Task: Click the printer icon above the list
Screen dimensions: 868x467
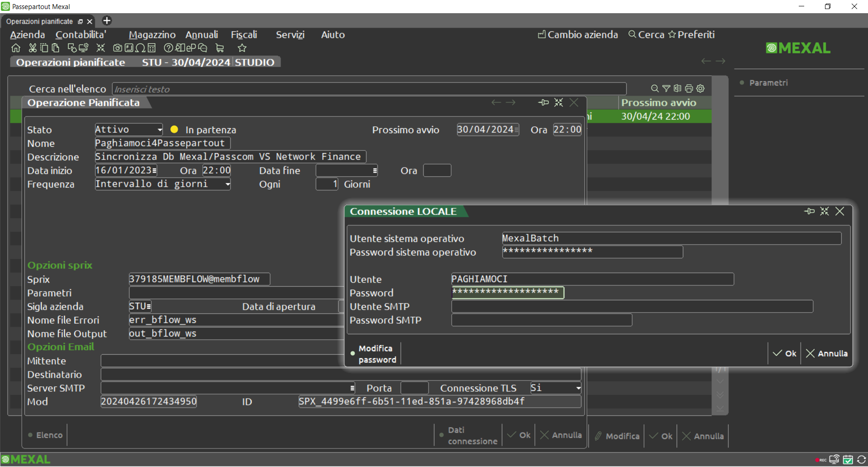Action: pos(689,88)
